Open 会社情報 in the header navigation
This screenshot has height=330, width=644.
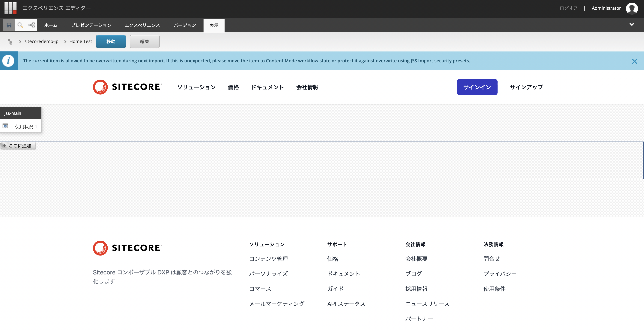(307, 87)
